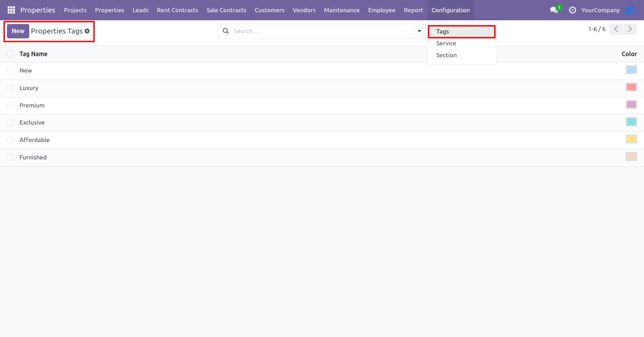
Task: Open the gear actions menu beside Properties Tags
Action: point(87,31)
